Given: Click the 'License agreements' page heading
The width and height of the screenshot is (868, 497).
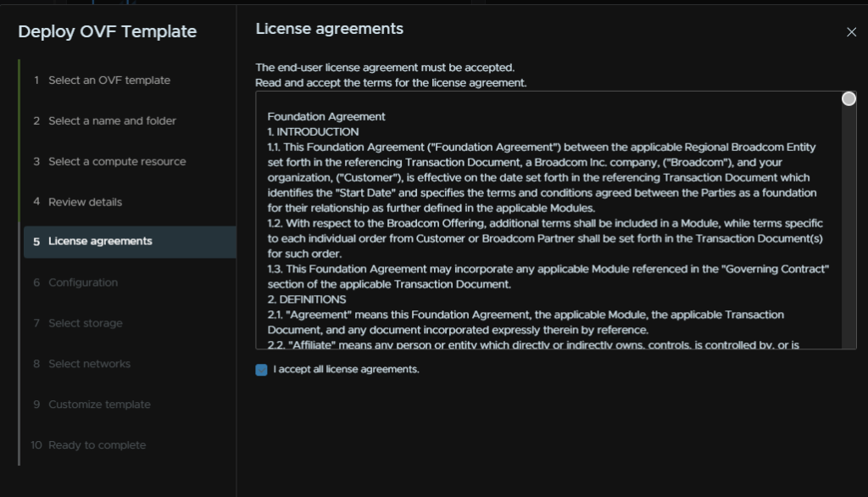Looking at the screenshot, I should pyautogui.click(x=330, y=29).
